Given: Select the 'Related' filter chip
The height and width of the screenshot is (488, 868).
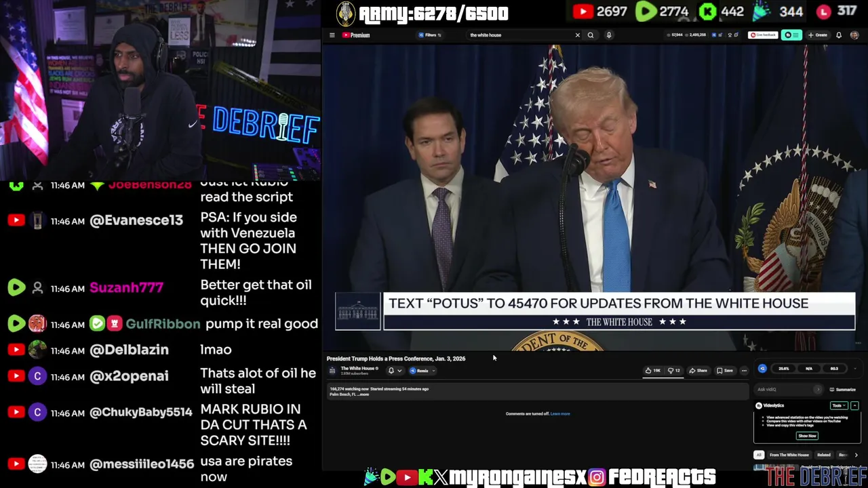Looking at the screenshot, I should click(824, 455).
